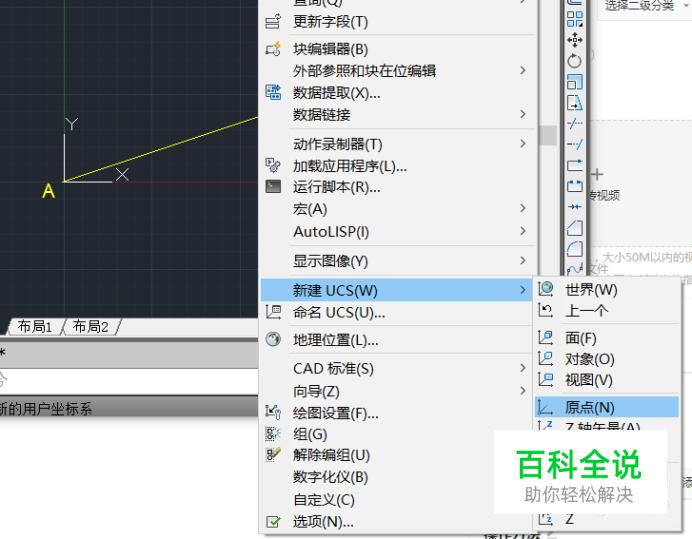Click the command line input field

129,381
